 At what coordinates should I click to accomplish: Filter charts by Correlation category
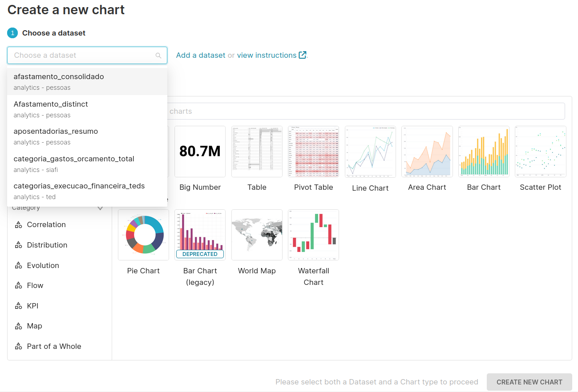(x=46, y=224)
